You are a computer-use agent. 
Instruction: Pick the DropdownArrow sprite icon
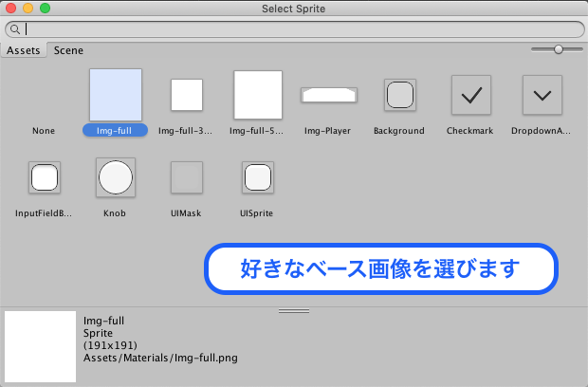(x=542, y=95)
